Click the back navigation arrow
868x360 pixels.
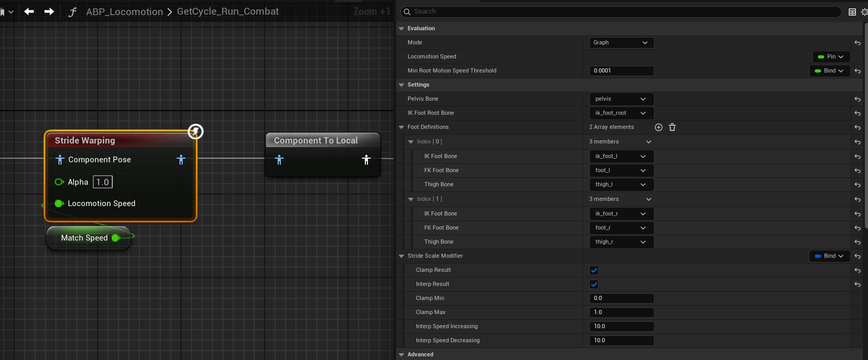coord(29,11)
